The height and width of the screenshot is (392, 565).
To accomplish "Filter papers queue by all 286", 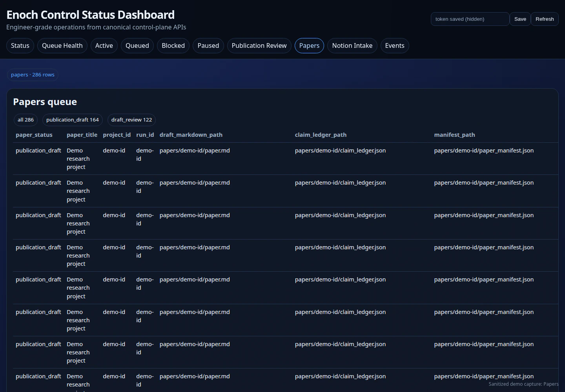I will [26, 120].
